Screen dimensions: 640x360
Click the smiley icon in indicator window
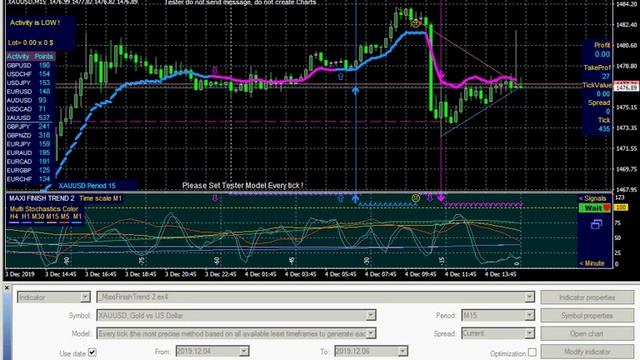coord(416,198)
